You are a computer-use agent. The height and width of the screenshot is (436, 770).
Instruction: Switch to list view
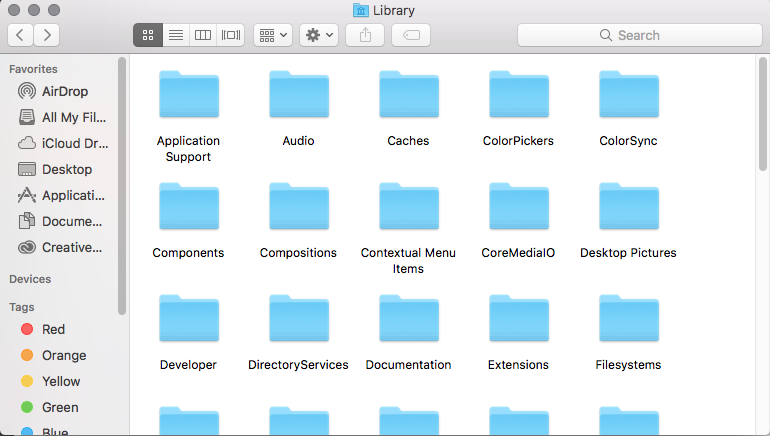tap(176, 35)
